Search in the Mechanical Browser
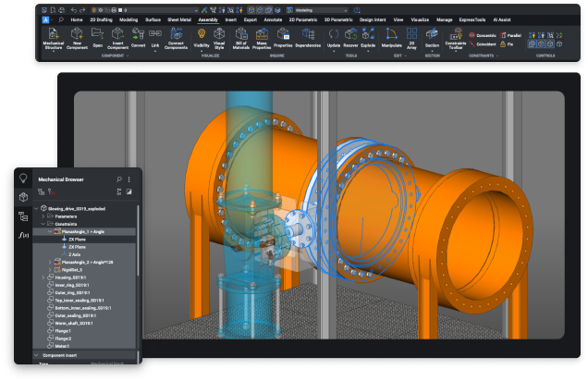 118,179
